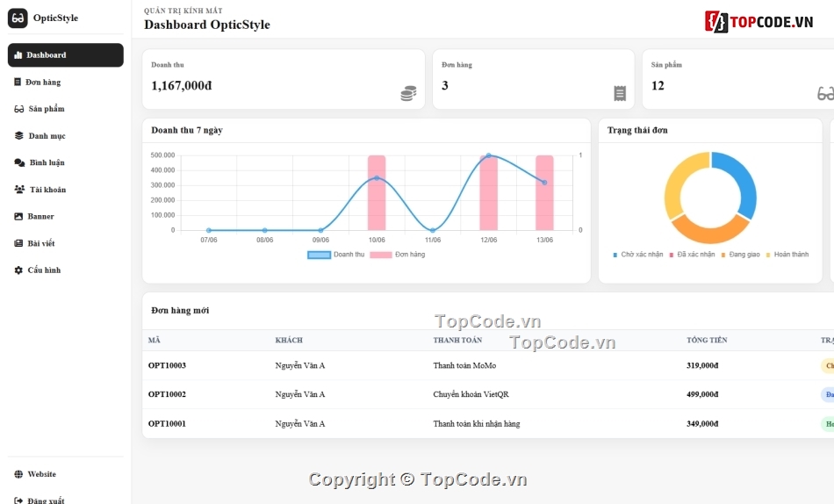This screenshot has height=504, width=834.
Task: Click the OpticStyle glasses logo icon
Action: coord(18,18)
